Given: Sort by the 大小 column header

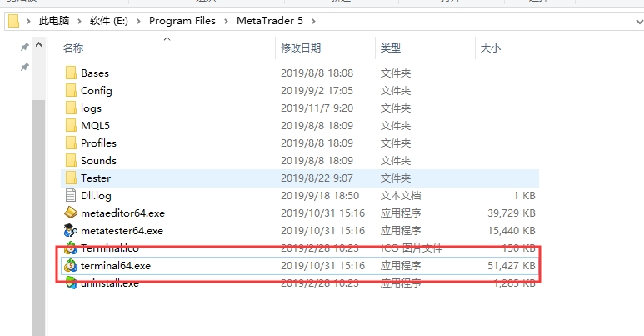Looking at the screenshot, I should [491, 48].
